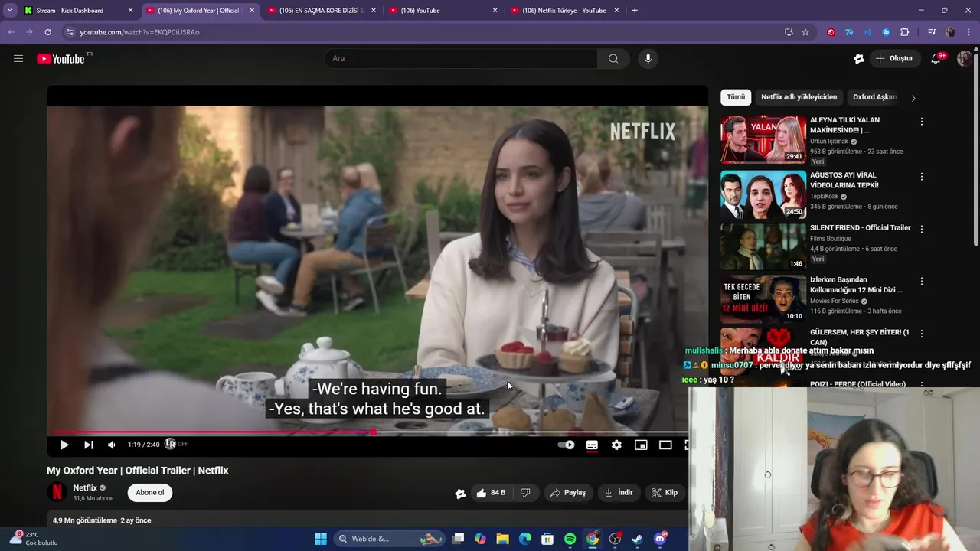The width and height of the screenshot is (980, 551).
Task: Mute the video player volume
Action: [x=112, y=445]
